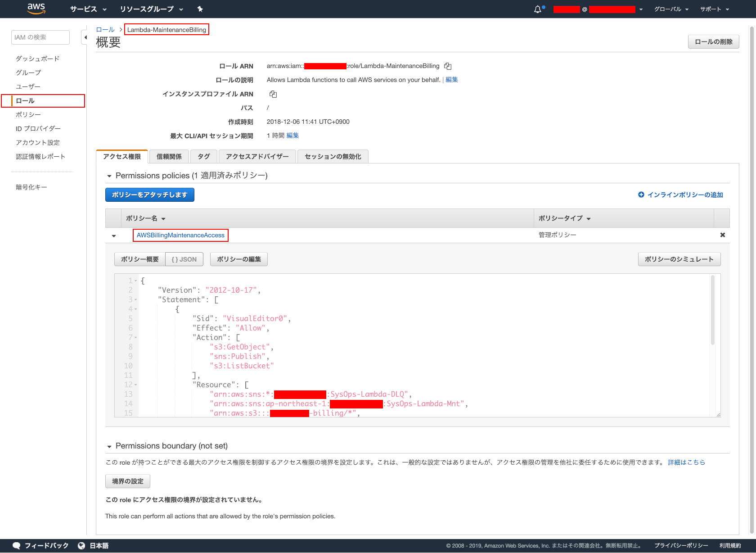Click the feedback speech-bubble icon in the footer
The width and height of the screenshot is (756, 553).
click(x=16, y=545)
